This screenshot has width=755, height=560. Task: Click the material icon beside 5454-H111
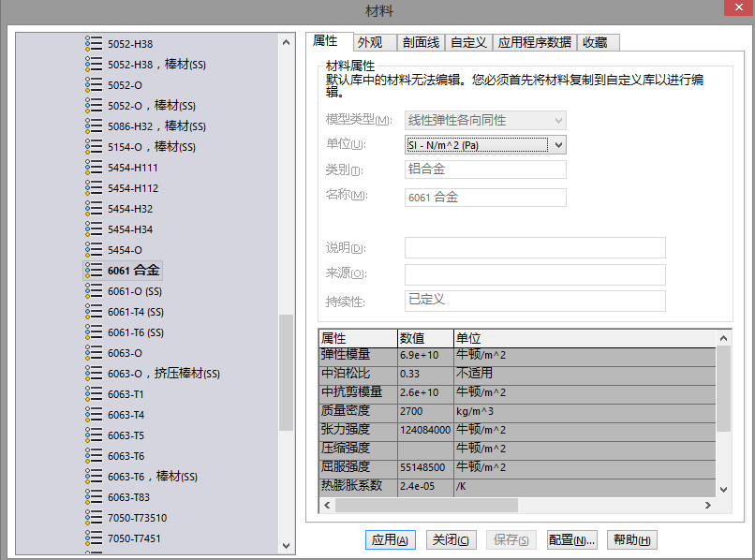click(94, 167)
